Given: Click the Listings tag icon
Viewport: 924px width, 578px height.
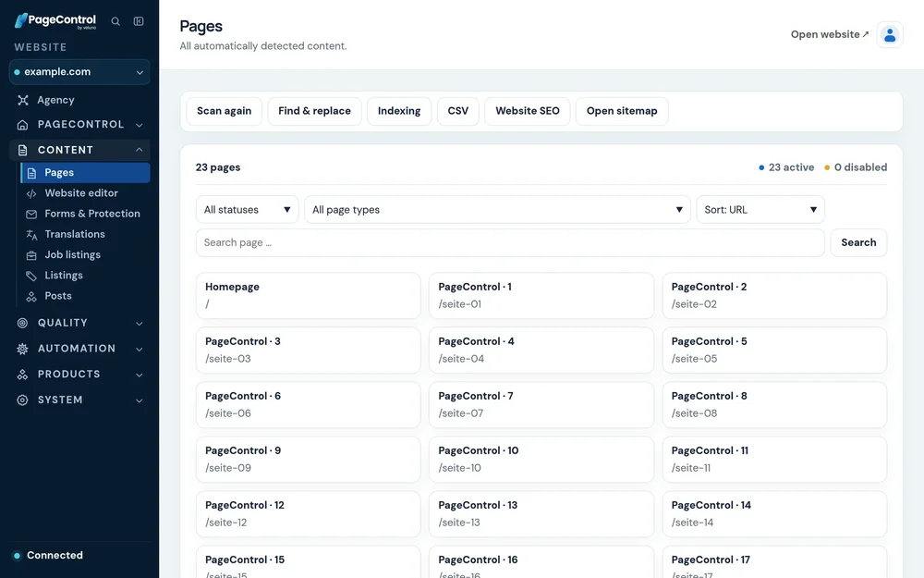Looking at the screenshot, I should pos(31,276).
